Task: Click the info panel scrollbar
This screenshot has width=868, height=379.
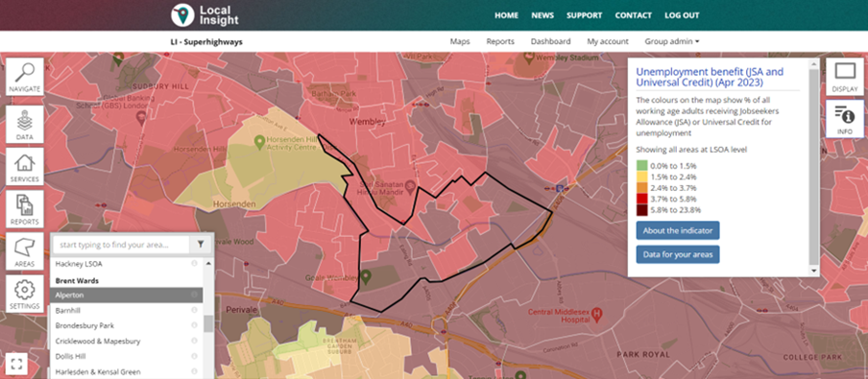Action: pyautogui.click(x=813, y=166)
